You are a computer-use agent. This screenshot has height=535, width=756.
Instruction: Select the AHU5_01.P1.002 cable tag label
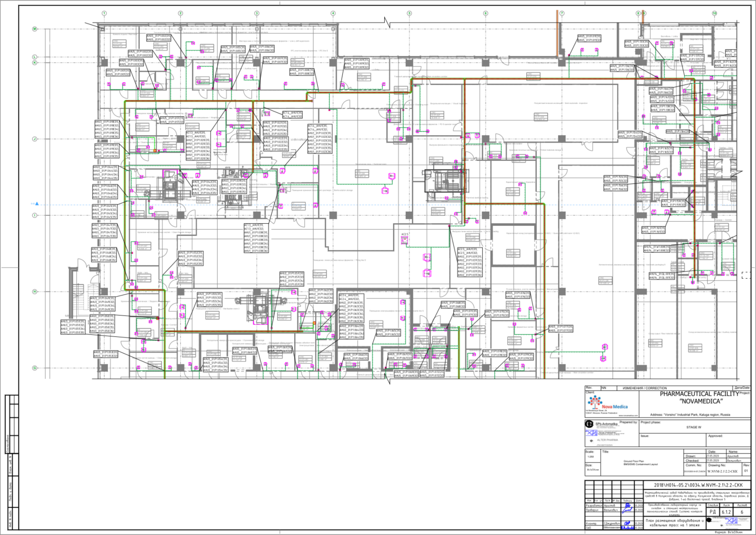158,38
